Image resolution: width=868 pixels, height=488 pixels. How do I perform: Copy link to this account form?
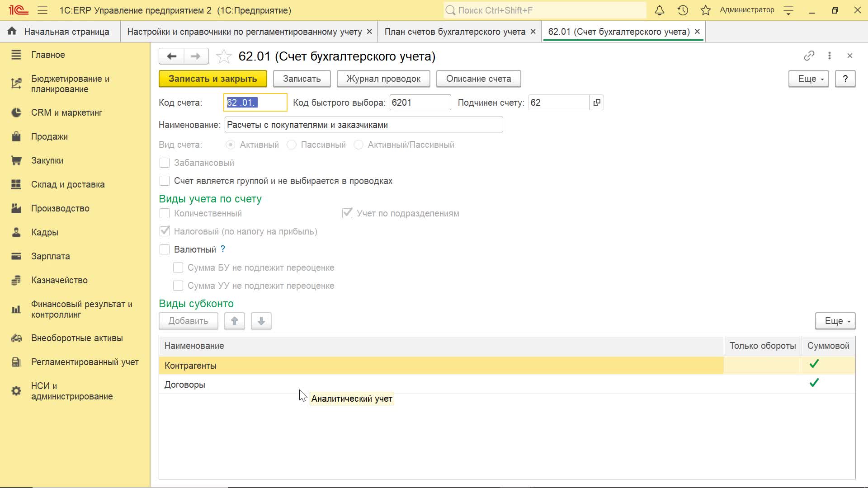809,56
